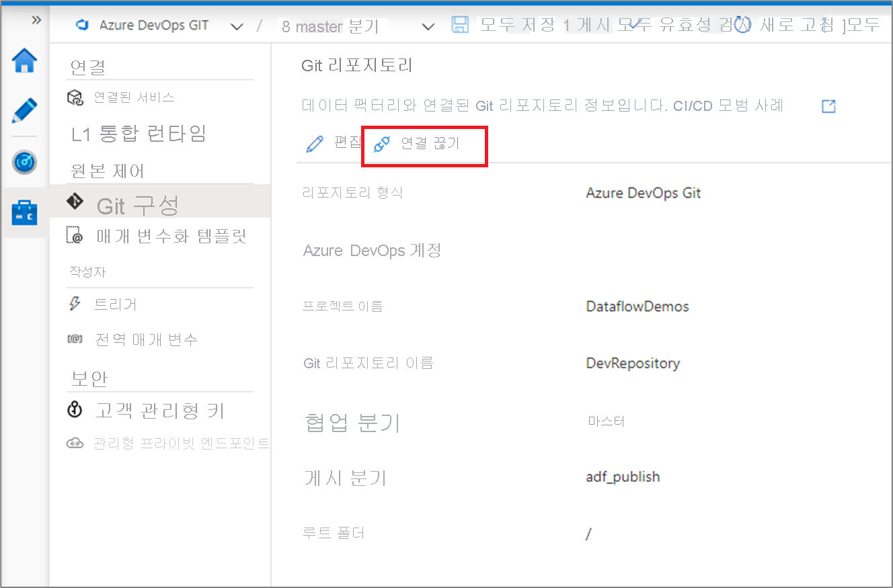
Task: Click the 매개 변수화 템플릿 icon
Action: point(74,235)
